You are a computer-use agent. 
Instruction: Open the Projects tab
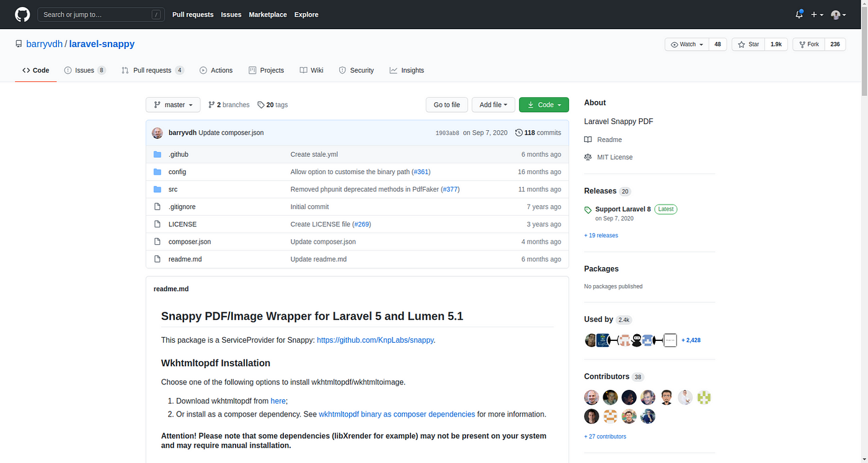pyautogui.click(x=266, y=70)
